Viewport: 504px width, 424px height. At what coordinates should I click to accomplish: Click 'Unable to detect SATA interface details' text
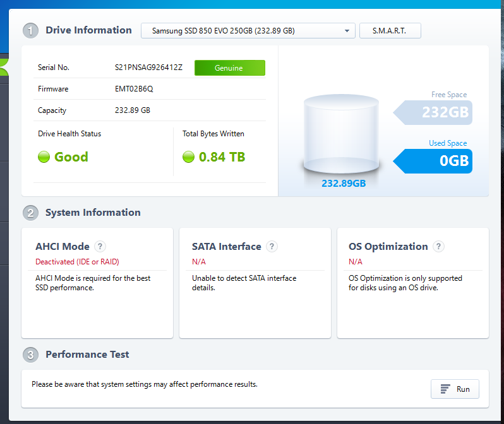(x=244, y=283)
